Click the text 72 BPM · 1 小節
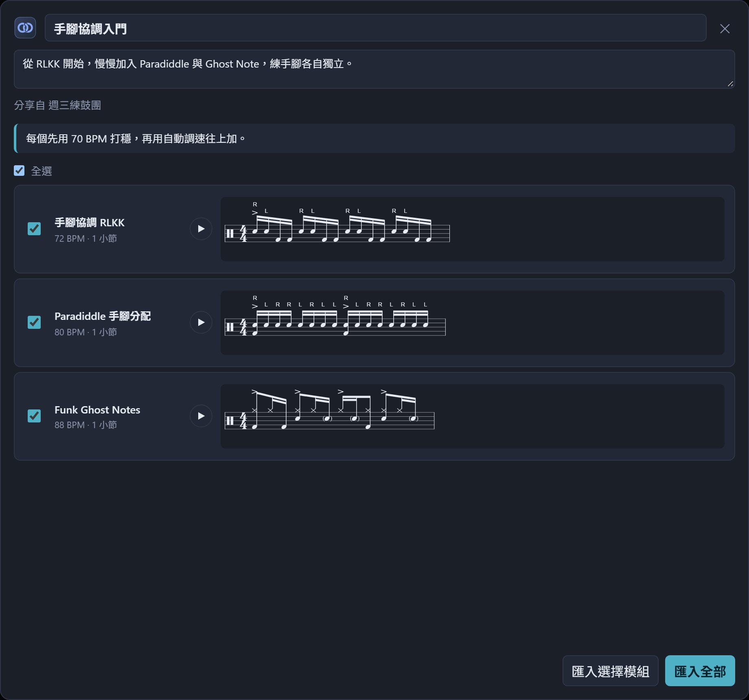The height and width of the screenshot is (700, 749). point(85,238)
